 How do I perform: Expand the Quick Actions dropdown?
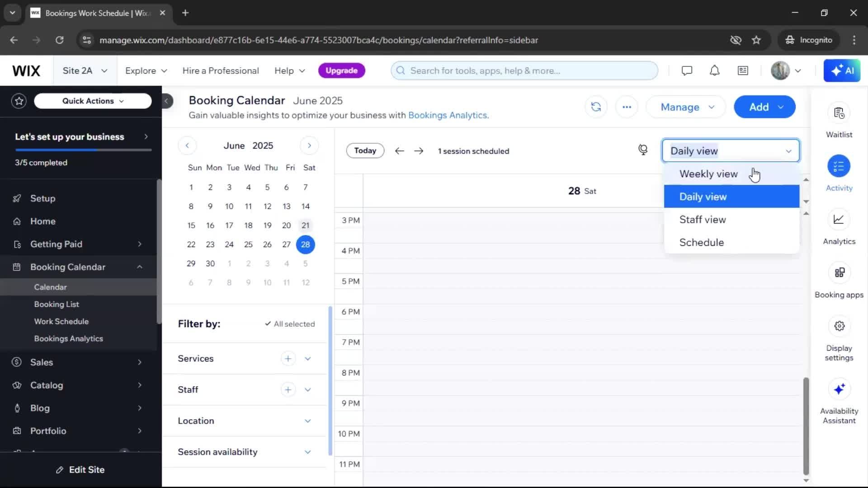tap(93, 101)
